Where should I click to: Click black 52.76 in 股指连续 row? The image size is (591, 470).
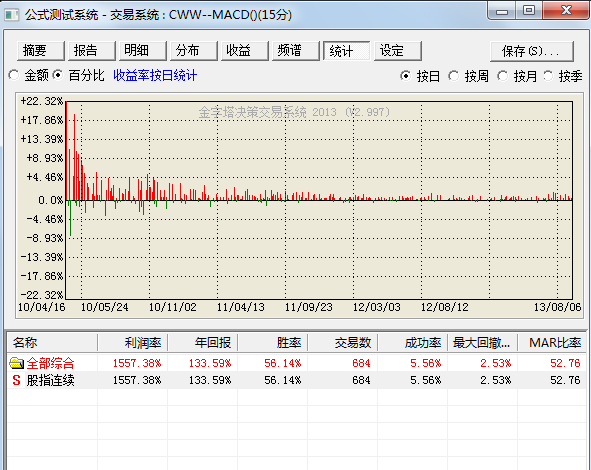tap(565, 380)
